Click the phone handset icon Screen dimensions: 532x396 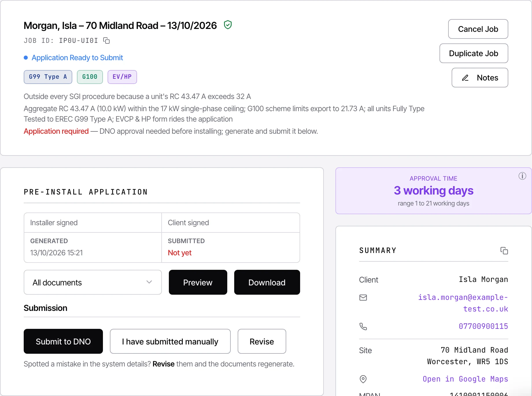363,327
